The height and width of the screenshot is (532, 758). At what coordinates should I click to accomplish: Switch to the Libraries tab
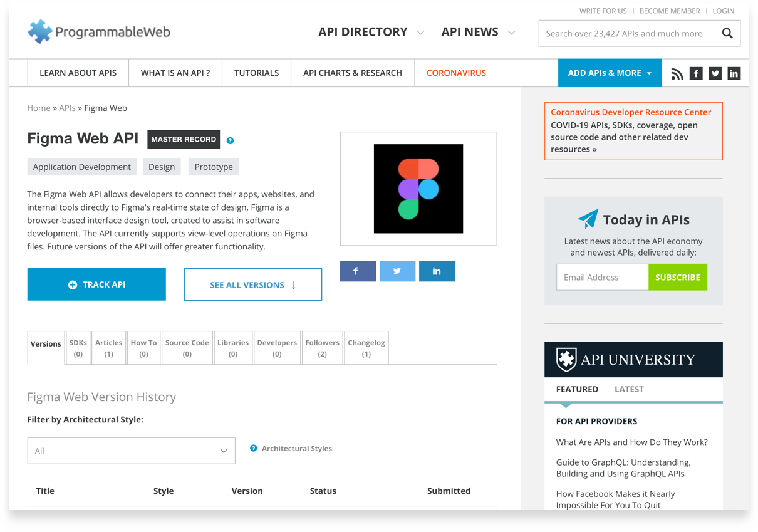tap(233, 348)
